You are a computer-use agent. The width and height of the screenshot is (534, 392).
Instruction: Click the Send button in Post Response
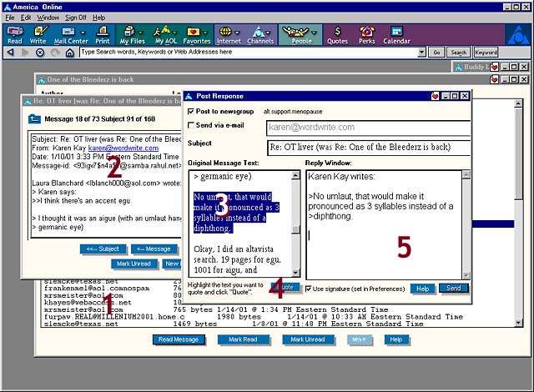pos(453,289)
